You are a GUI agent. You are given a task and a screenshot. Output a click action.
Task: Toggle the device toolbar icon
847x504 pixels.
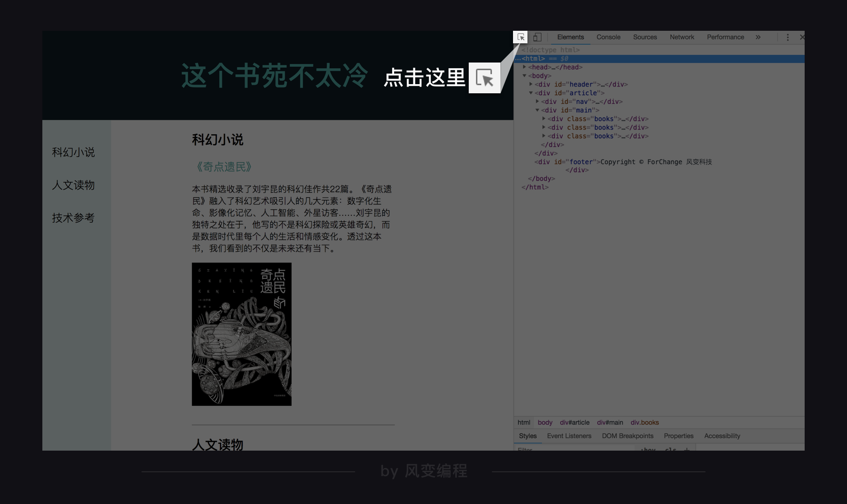[537, 37]
